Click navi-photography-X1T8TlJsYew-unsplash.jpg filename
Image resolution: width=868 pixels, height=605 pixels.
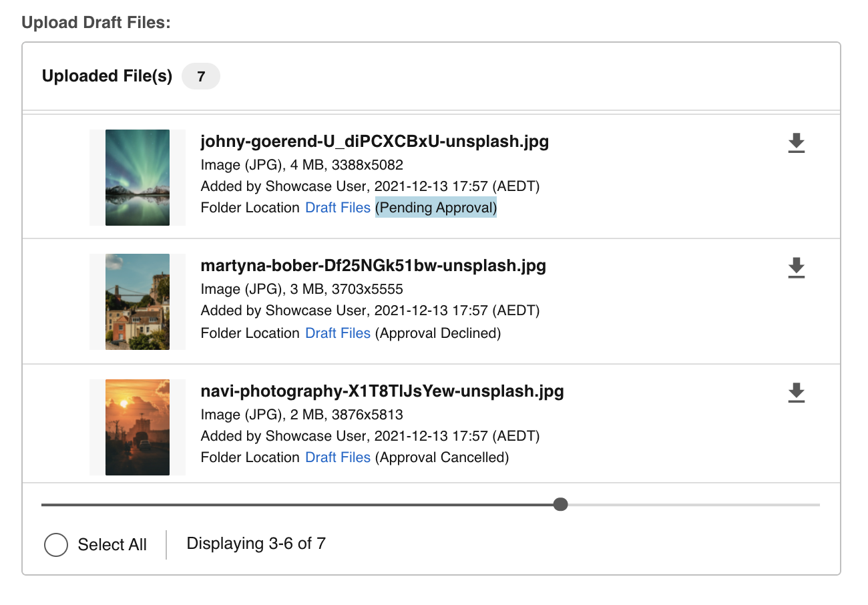click(x=382, y=391)
